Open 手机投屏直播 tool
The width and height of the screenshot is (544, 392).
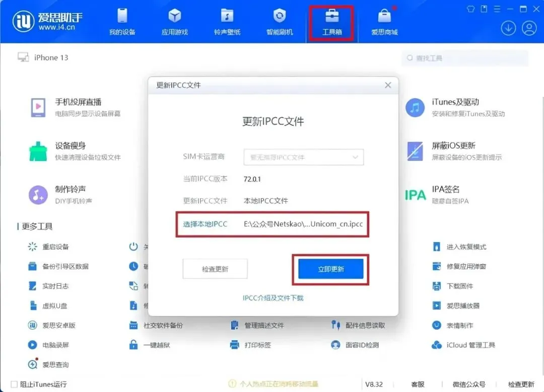[76, 108]
